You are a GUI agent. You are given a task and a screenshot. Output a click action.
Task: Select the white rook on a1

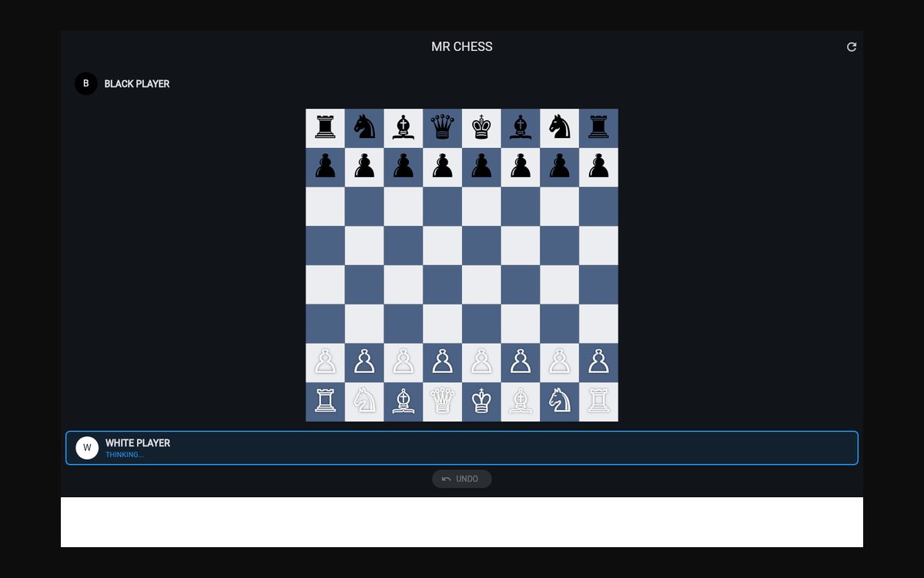click(325, 402)
